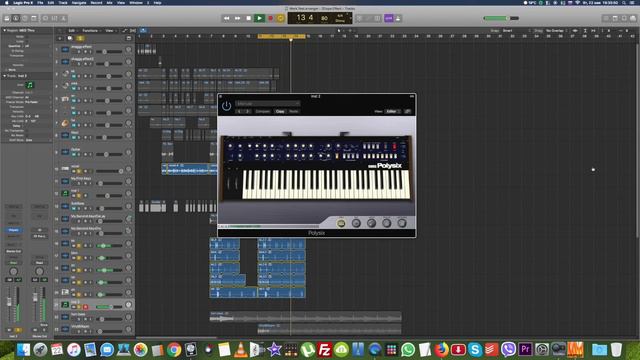
Task: Open the Navigate menu
Action: (x=79, y=2)
